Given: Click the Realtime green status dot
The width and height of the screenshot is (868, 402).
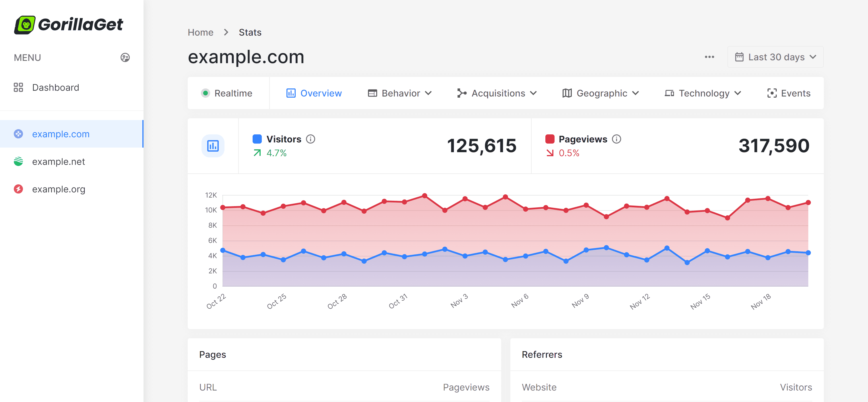Looking at the screenshot, I should 205,93.
